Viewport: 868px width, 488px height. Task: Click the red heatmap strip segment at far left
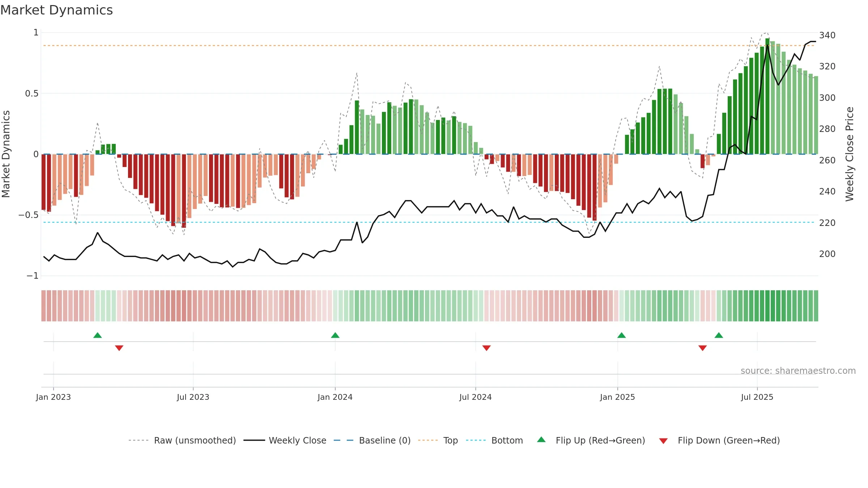43,306
